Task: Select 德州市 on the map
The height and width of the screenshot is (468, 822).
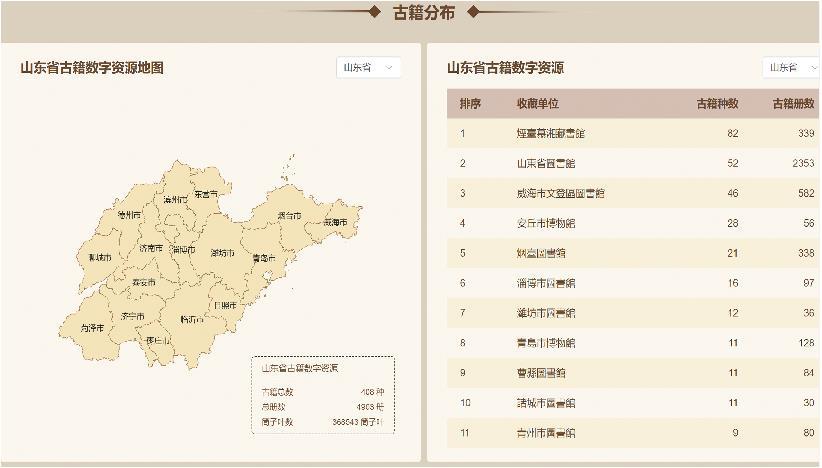Action: [x=129, y=215]
